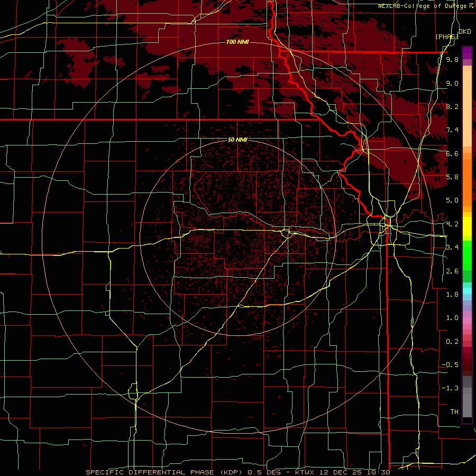The image size is (476, 476).
Task: Click the cyan color bar segment
Action: tap(467, 291)
